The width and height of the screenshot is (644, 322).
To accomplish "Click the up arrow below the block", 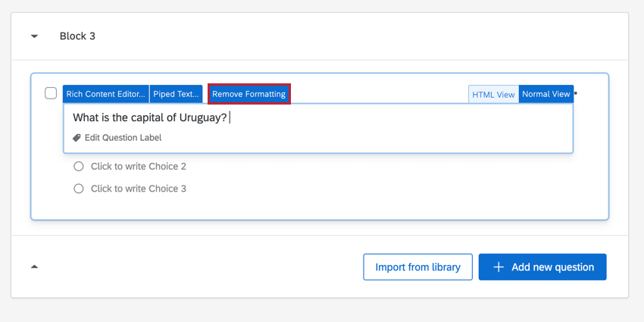I will point(34,267).
